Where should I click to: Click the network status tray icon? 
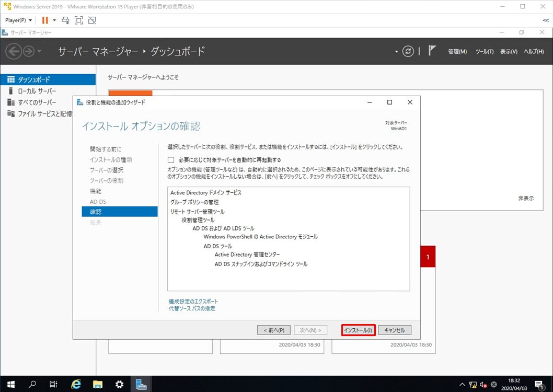click(473, 385)
